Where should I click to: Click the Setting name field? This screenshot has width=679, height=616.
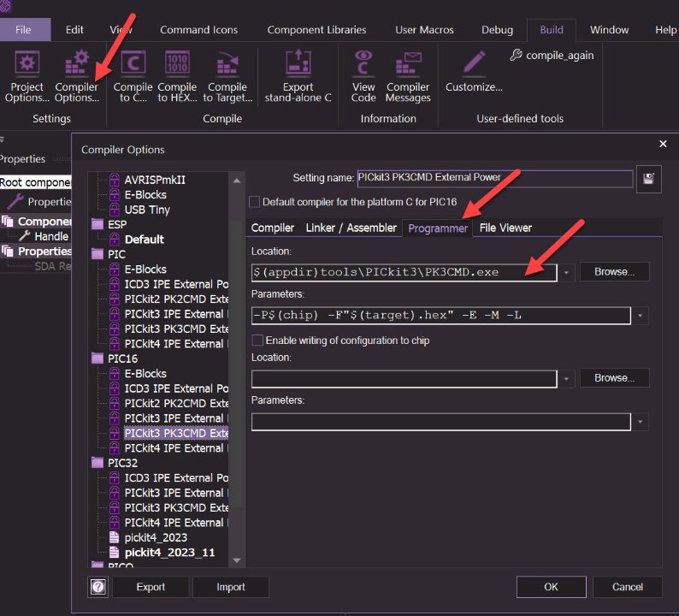coord(495,178)
